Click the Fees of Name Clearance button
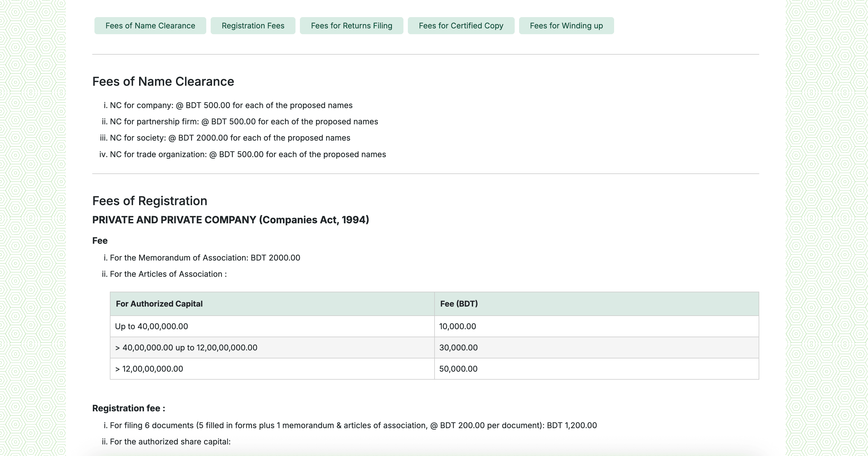 tap(150, 25)
